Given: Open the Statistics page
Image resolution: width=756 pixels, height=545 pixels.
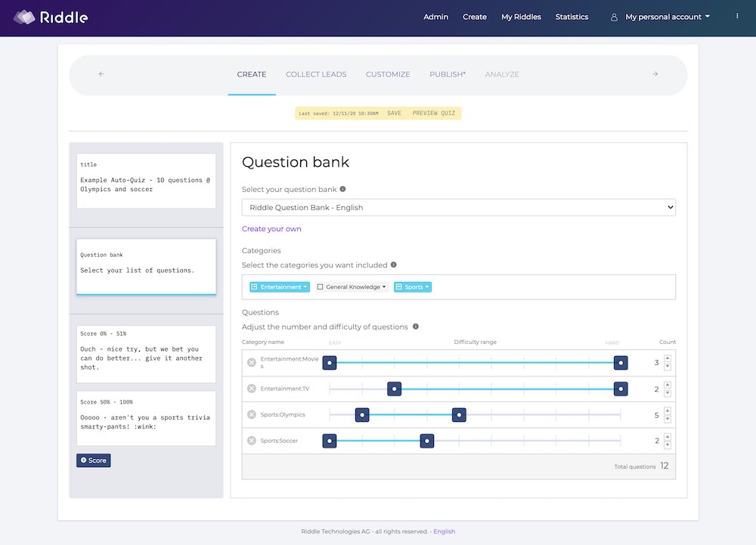Looking at the screenshot, I should coord(572,17).
